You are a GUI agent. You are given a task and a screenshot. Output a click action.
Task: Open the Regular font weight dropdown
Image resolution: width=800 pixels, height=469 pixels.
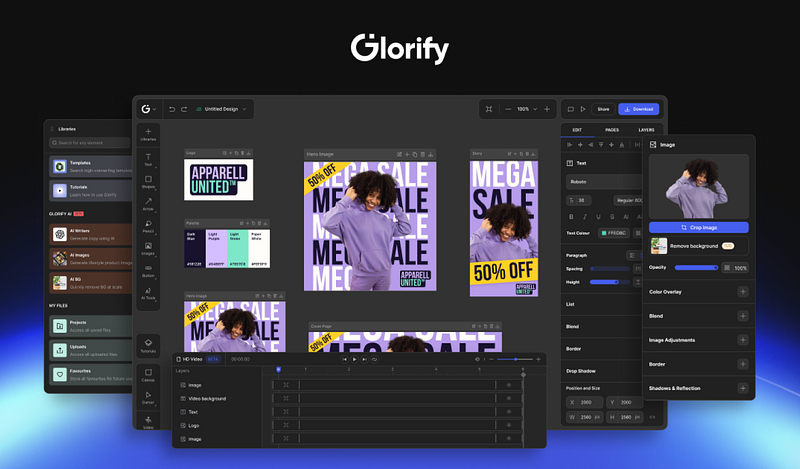pyautogui.click(x=628, y=201)
